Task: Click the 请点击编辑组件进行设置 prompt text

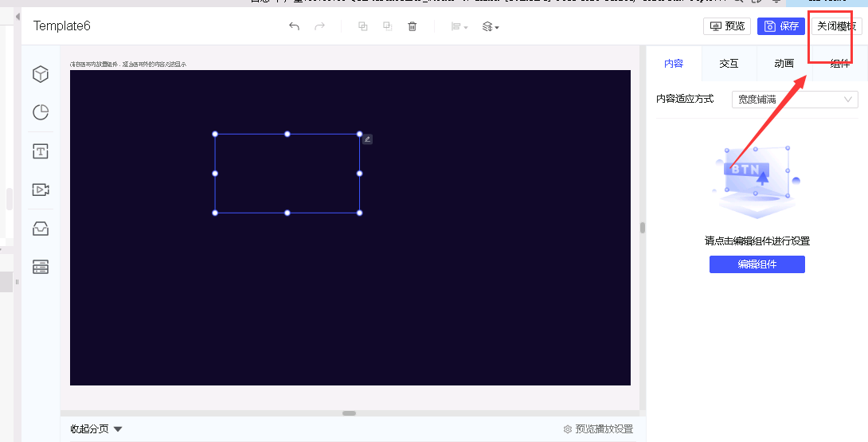Action: coord(757,241)
